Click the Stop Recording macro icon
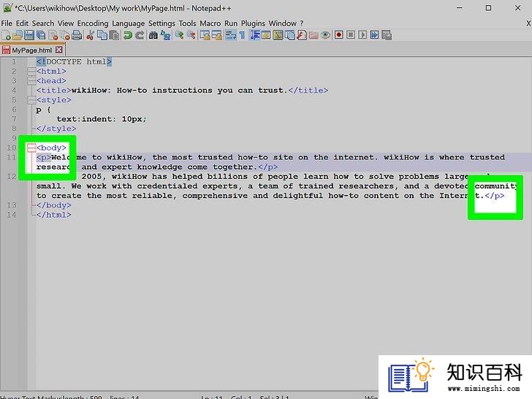 click(x=351, y=35)
